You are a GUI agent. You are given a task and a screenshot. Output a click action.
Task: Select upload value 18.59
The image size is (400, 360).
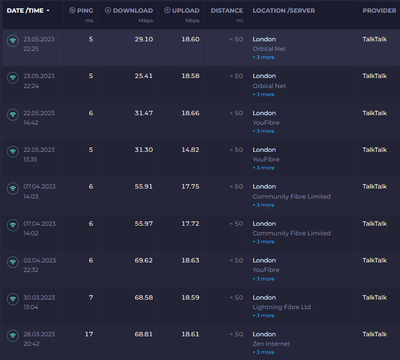click(x=191, y=297)
